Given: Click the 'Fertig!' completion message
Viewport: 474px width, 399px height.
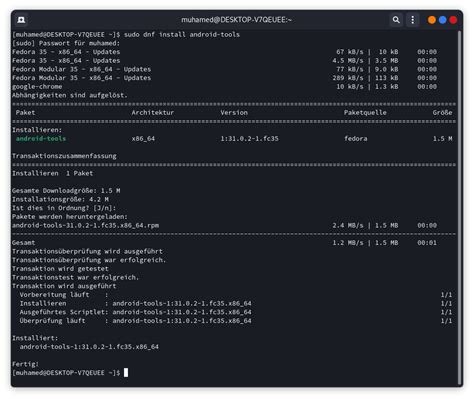Looking at the screenshot, I should (x=25, y=364).
